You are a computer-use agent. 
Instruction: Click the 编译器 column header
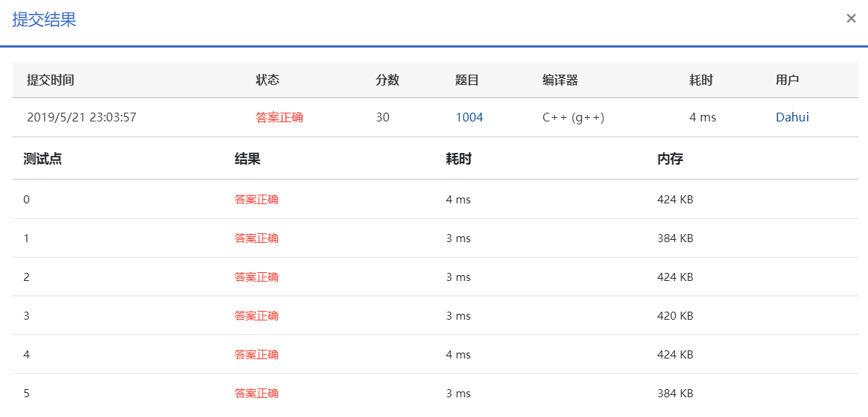[560, 80]
